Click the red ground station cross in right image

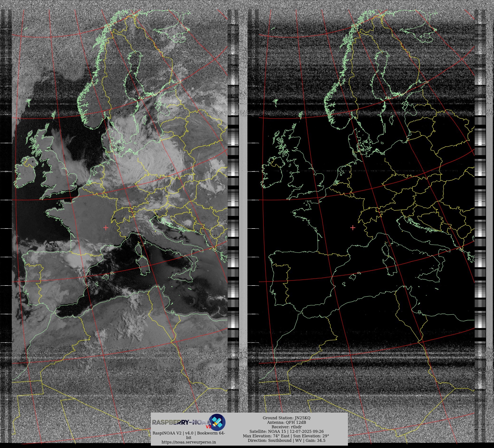tap(353, 228)
